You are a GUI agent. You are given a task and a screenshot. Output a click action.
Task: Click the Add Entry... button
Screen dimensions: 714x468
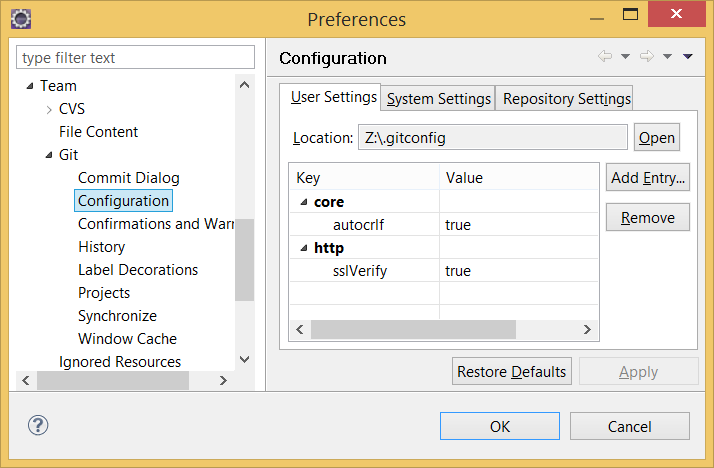pos(648,177)
